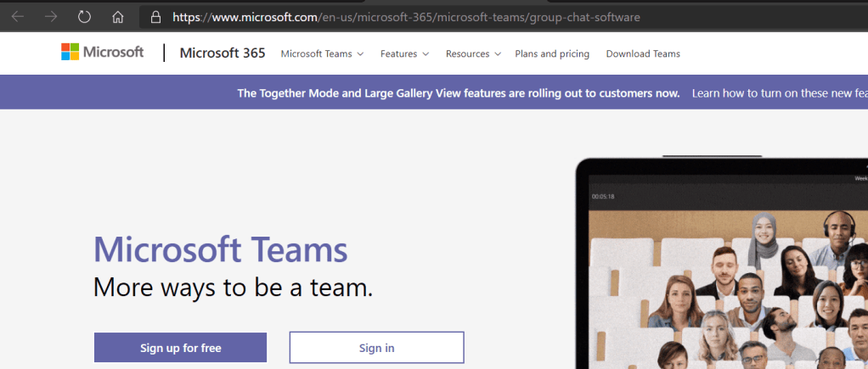This screenshot has height=369, width=868.
Task: Go to Plans and pricing
Action: [x=552, y=53]
